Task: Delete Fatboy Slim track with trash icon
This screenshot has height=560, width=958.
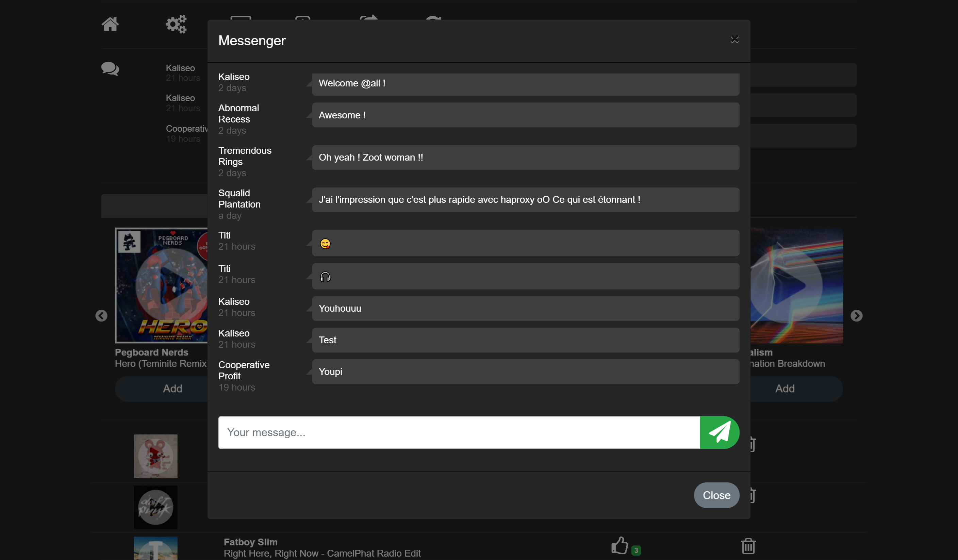Action: pyautogui.click(x=748, y=546)
